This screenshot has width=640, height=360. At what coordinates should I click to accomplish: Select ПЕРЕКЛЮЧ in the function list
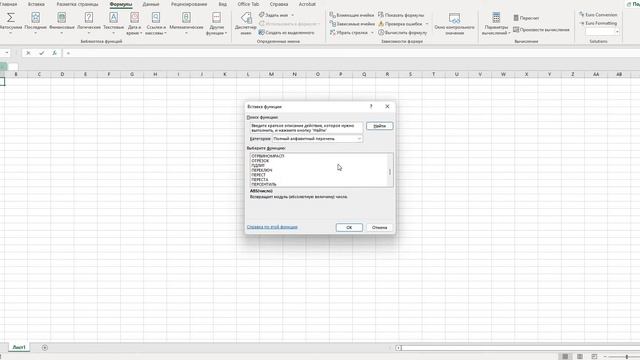pyautogui.click(x=262, y=170)
